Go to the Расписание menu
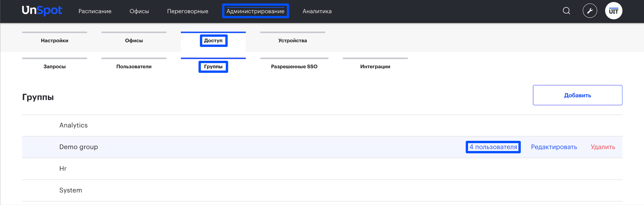Screen dimensions: 644x205 pos(95,11)
